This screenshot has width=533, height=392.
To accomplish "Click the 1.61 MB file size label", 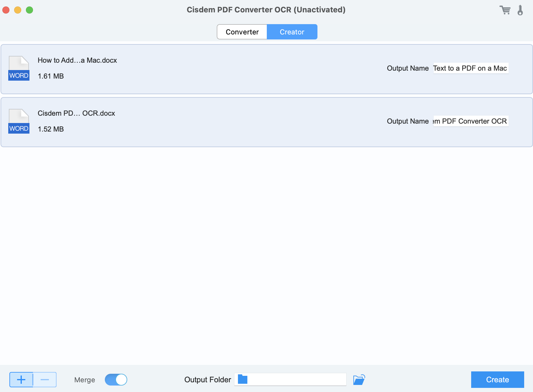I will [x=51, y=76].
